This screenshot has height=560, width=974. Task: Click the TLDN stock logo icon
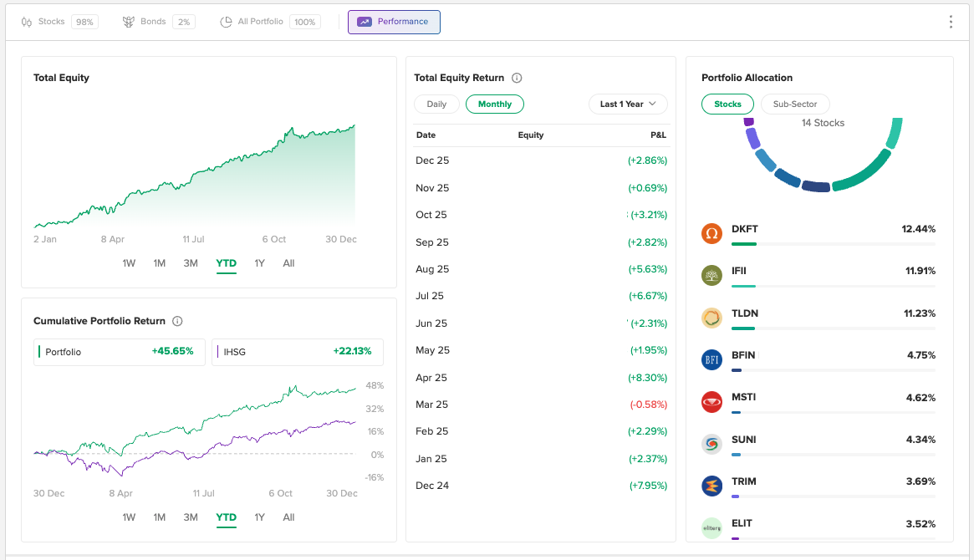pos(711,318)
